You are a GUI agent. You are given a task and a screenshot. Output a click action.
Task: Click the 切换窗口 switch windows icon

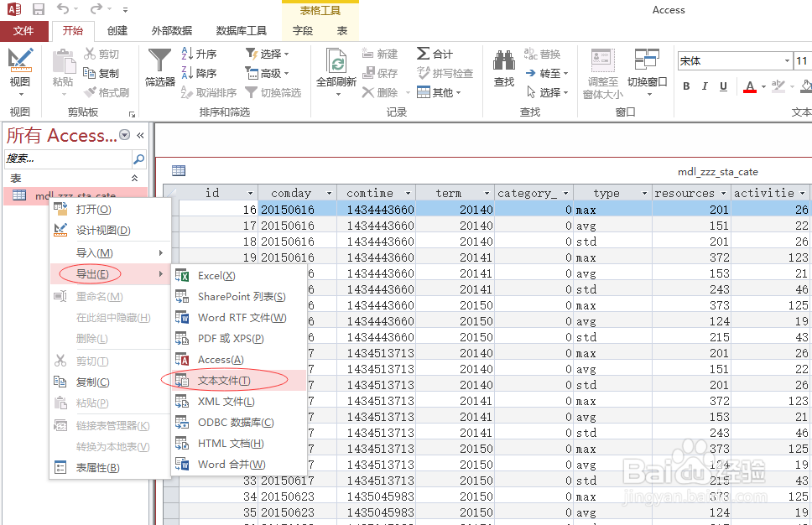(x=647, y=60)
